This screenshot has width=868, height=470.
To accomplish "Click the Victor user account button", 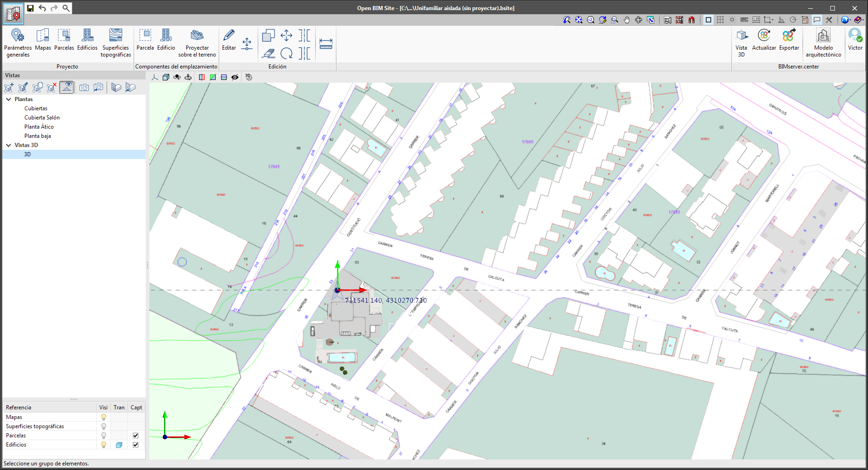I will (855, 40).
